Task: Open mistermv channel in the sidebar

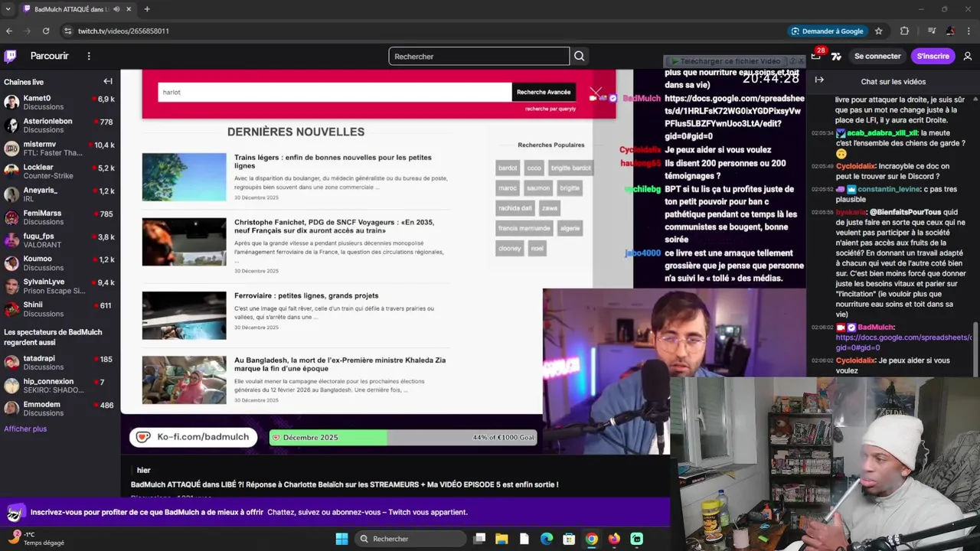Action: (x=60, y=148)
